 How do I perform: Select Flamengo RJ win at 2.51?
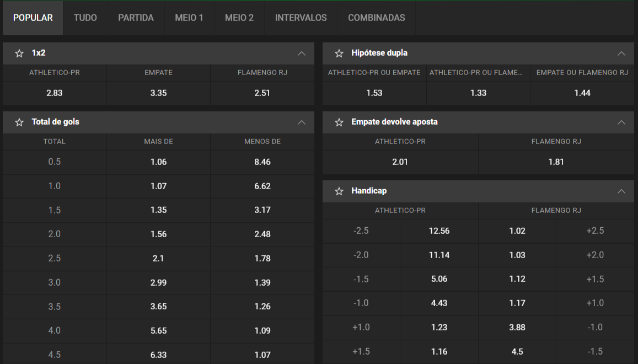pos(262,93)
